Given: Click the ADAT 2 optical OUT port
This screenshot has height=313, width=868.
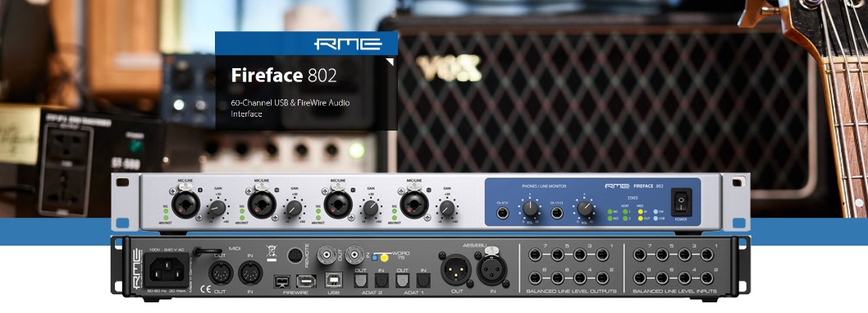Looking at the screenshot, I should (360, 281).
